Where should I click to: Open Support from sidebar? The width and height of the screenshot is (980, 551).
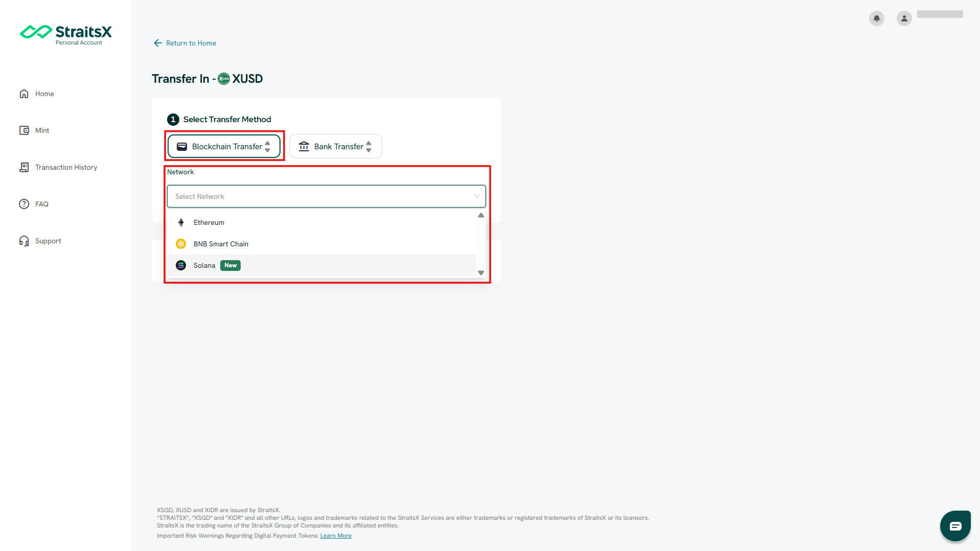pos(48,241)
